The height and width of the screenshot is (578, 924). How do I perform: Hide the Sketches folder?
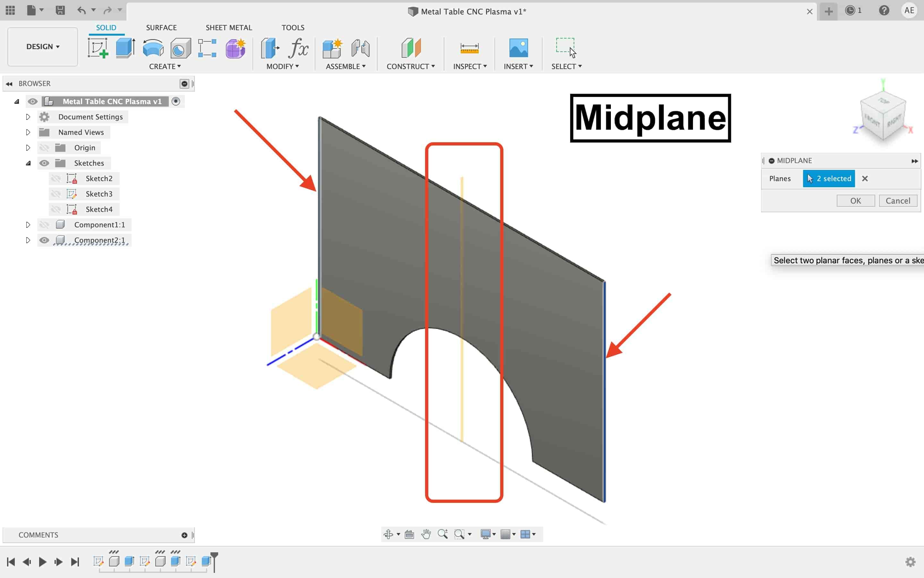pos(44,163)
